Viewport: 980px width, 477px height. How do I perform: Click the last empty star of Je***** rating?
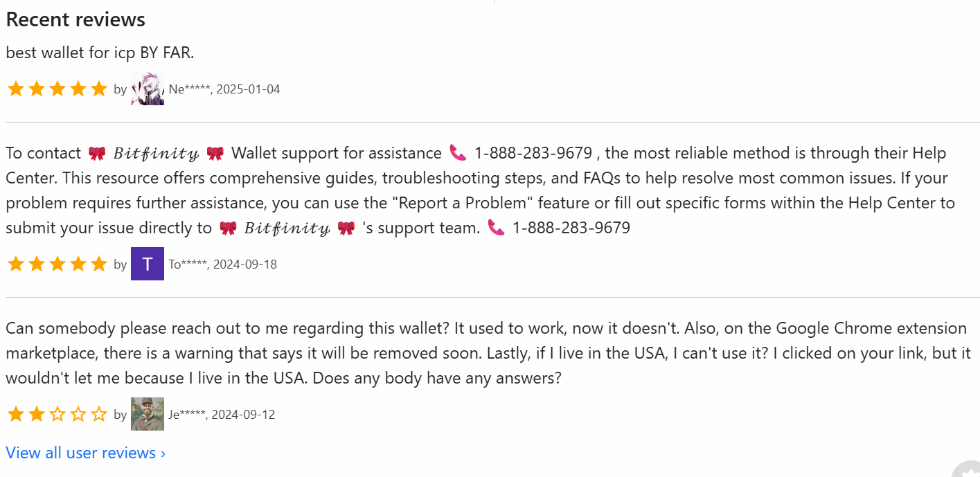click(x=99, y=414)
